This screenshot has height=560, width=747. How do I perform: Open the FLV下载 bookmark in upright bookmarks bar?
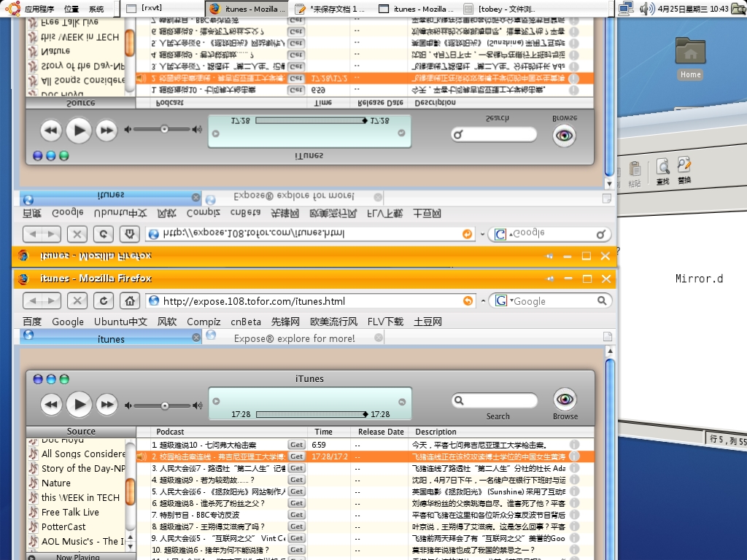(385, 322)
